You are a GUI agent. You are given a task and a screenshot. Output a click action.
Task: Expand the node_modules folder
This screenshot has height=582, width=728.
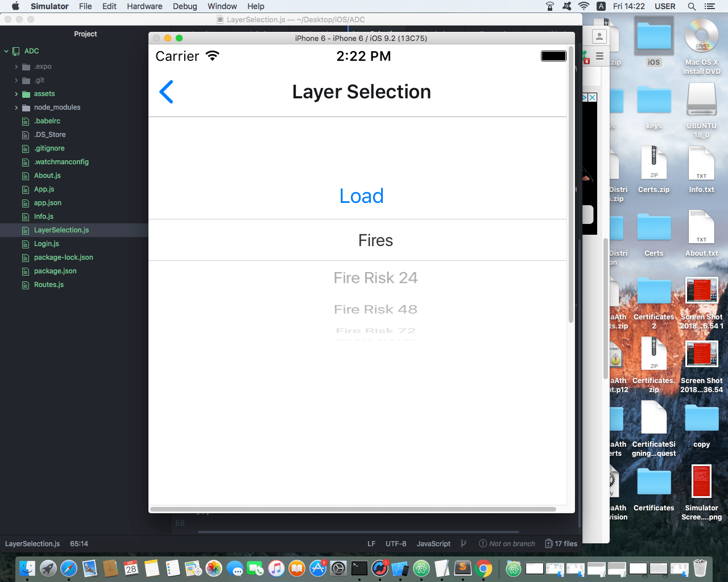[16, 107]
